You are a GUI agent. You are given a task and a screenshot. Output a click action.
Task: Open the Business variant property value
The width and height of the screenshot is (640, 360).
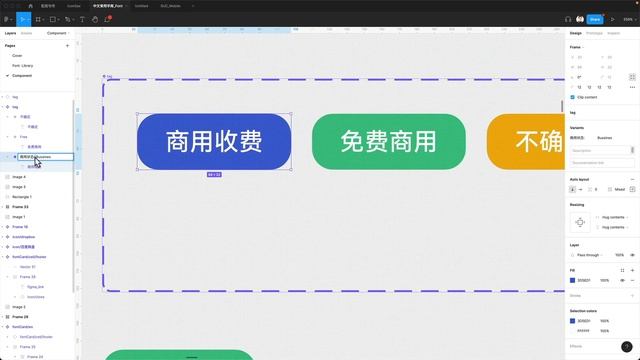click(x=604, y=138)
